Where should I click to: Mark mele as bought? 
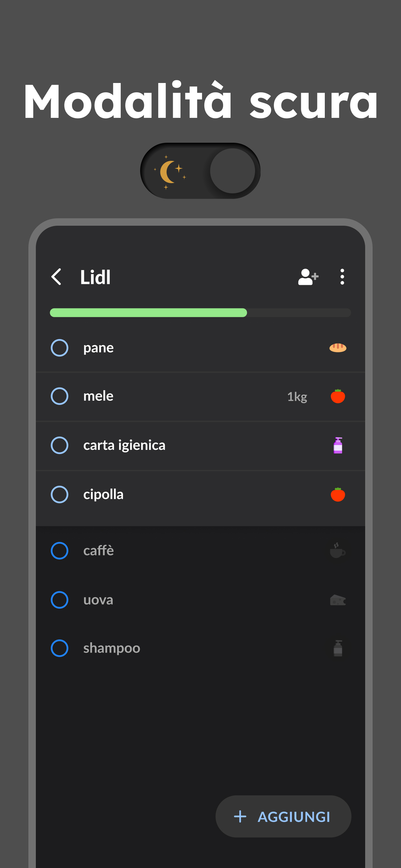[60, 396]
